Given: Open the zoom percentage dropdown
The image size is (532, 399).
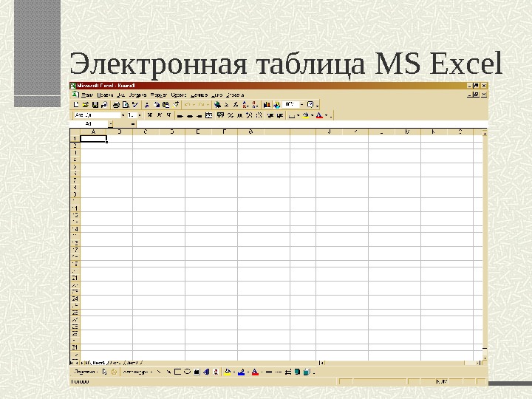Looking at the screenshot, I should (301, 104).
